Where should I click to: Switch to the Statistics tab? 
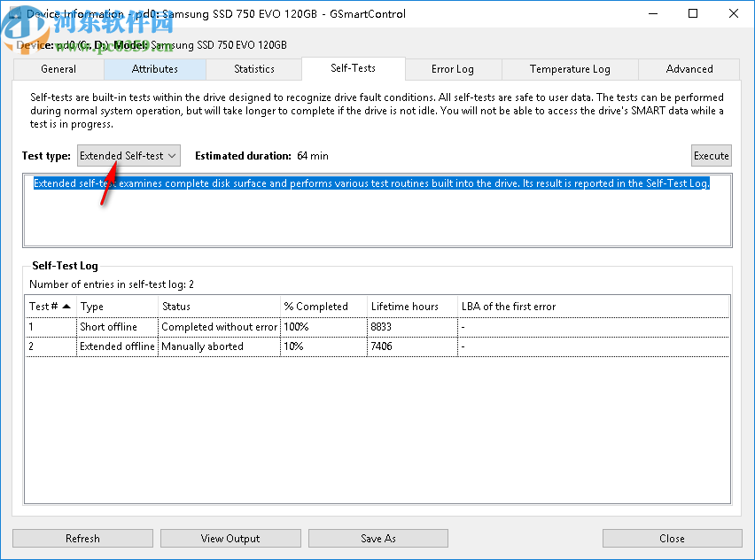[253, 69]
